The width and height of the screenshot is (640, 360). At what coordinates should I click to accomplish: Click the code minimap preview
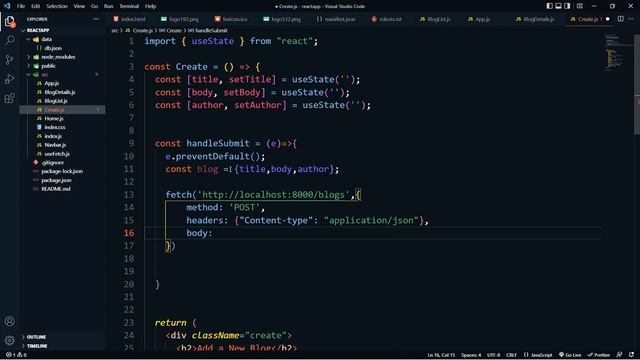coord(614,53)
